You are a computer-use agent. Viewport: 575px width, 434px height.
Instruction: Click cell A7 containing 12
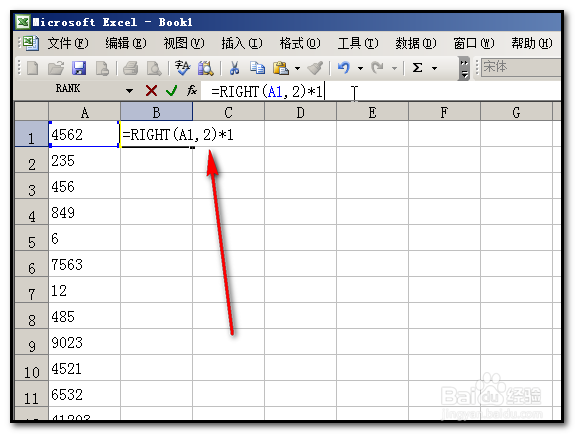[x=84, y=290]
